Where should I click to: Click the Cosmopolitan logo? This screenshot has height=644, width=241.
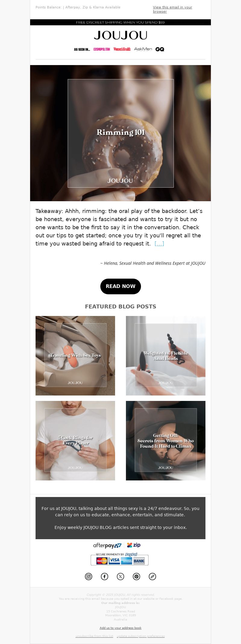102,49
